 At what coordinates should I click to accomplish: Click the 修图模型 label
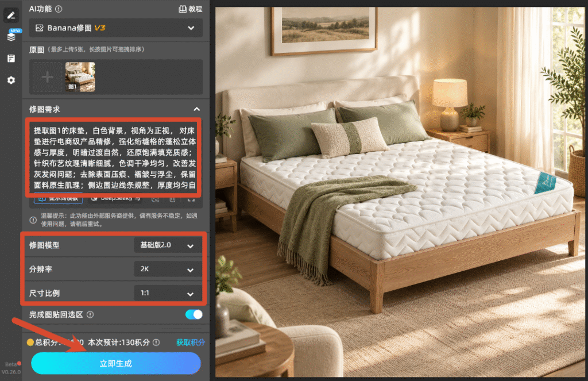tap(44, 245)
